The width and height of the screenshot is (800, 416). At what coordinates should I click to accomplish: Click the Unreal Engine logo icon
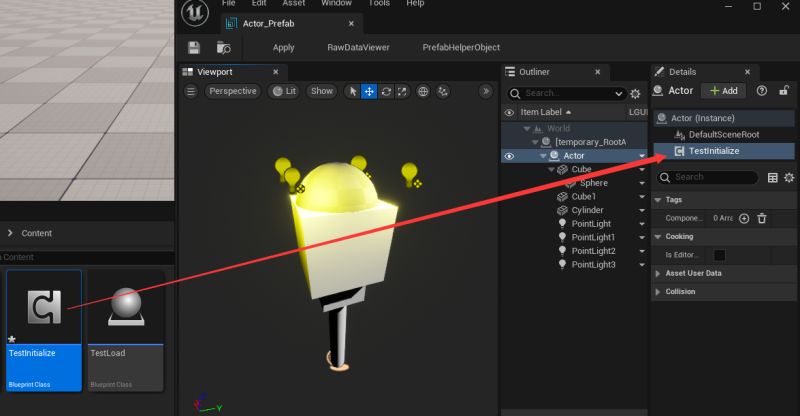195,12
